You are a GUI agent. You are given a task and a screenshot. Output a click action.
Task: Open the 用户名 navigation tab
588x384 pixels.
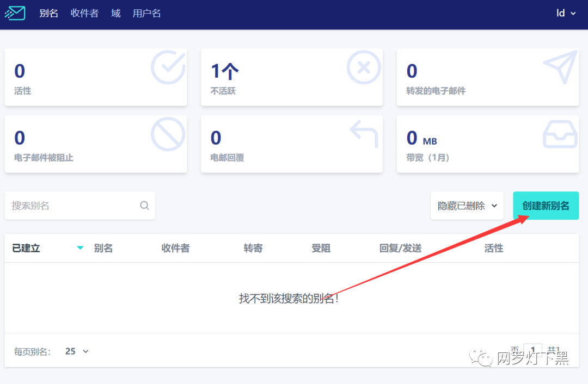[x=146, y=14]
